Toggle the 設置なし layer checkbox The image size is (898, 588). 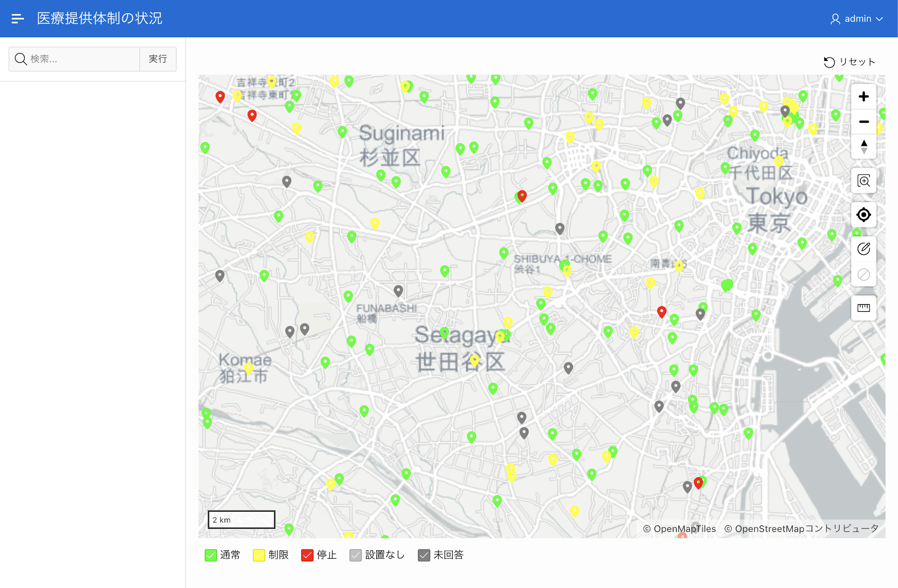(x=356, y=555)
